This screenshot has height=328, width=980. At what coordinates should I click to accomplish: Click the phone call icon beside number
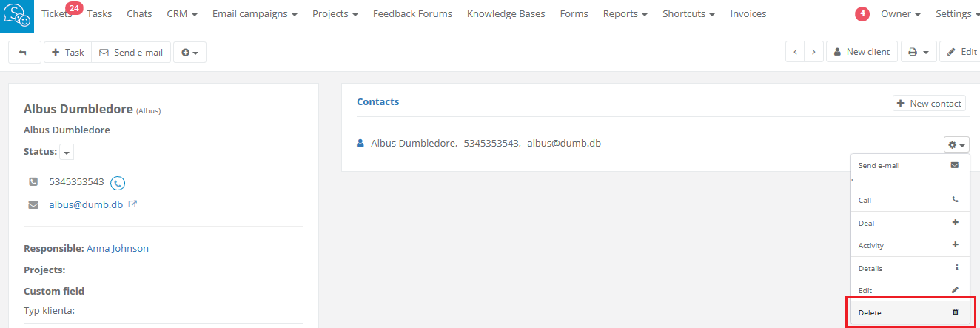(118, 183)
